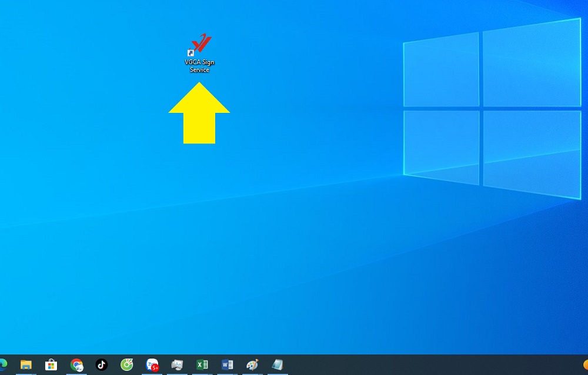Open the TikTok app in taskbar
Viewport: 588px width, 375px height.
102,365
